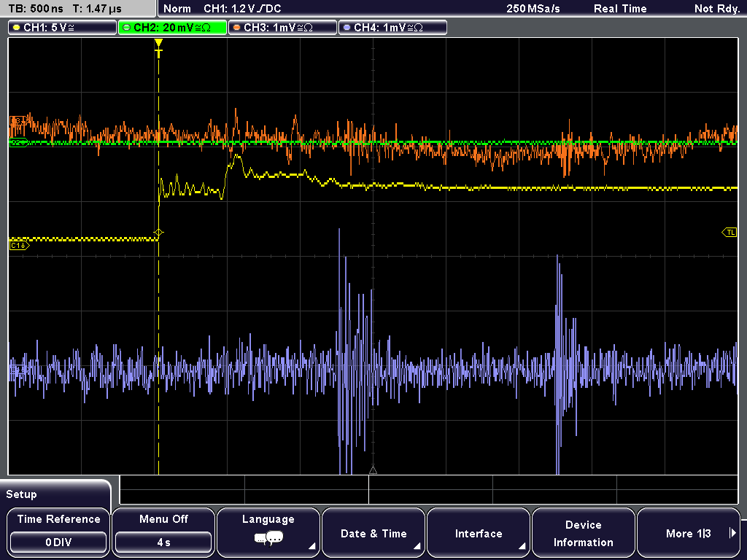Click the T: 1.47 µs trigger position readout
Viewport: 747px width, 560px height.
(x=97, y=9)
